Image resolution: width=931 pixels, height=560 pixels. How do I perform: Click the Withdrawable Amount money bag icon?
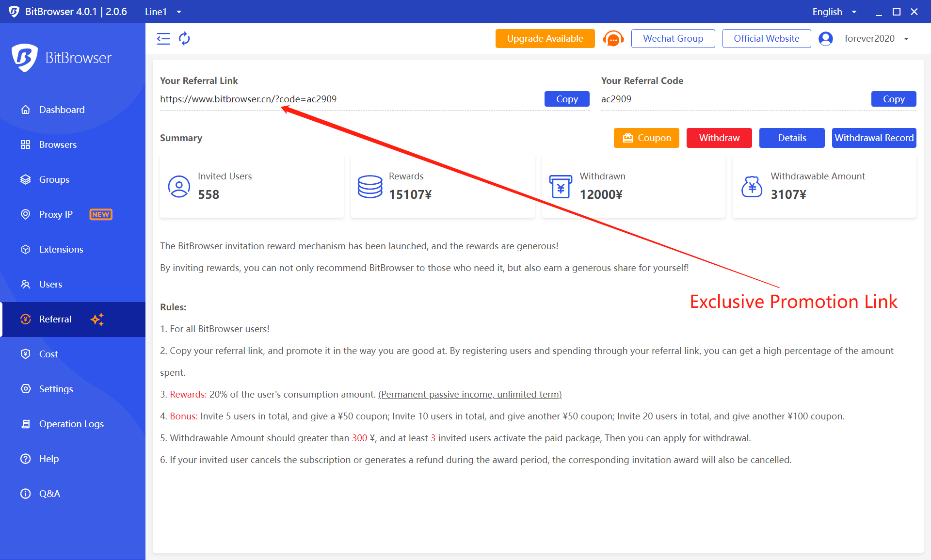point(752,187)
